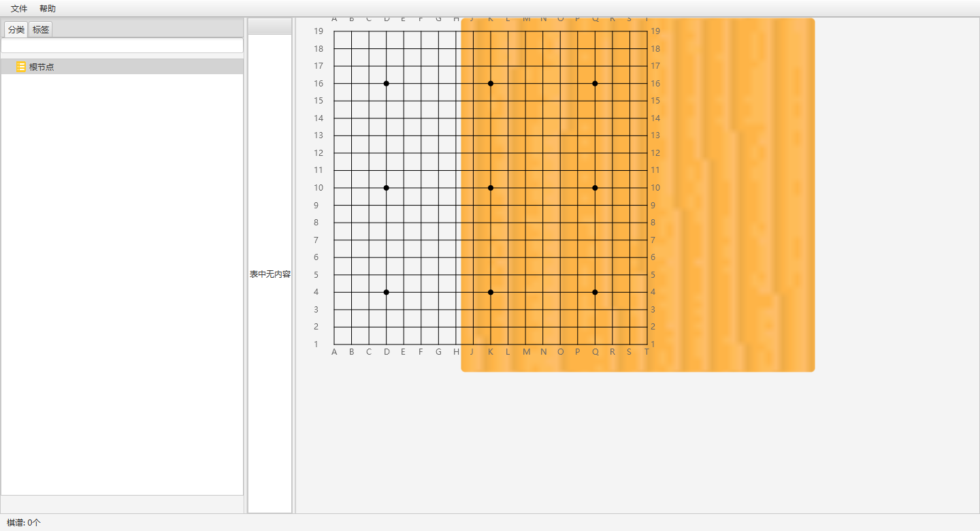The height and width of the screenshot is (531, 980).
Task: Select the 根节点 tree item
Action: tap(42, 67)
